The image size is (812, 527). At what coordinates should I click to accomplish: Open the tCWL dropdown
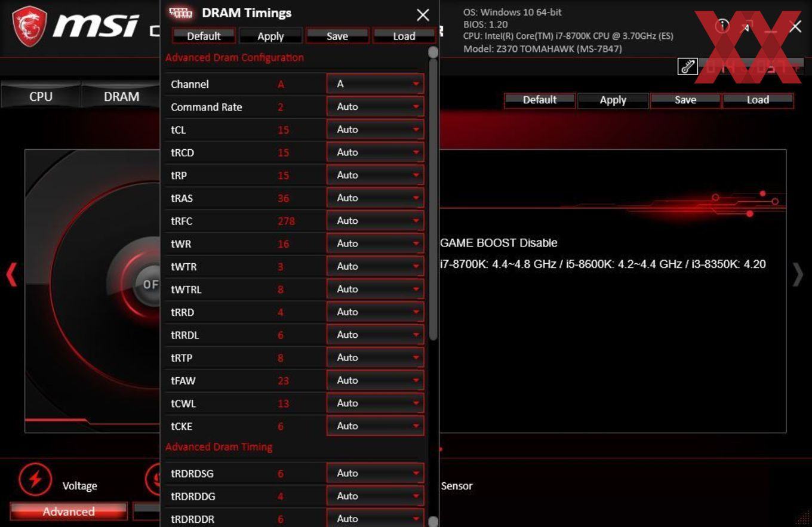click(376, 403)
